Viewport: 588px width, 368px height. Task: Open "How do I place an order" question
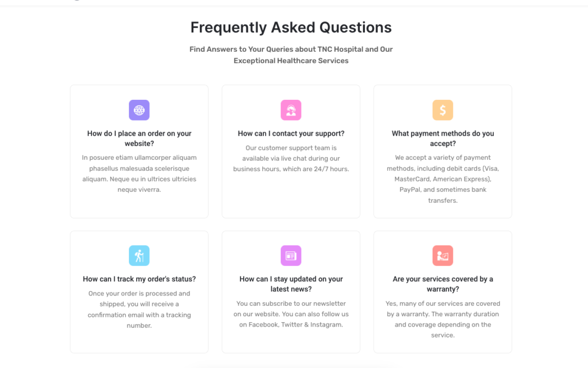(139, 138)
